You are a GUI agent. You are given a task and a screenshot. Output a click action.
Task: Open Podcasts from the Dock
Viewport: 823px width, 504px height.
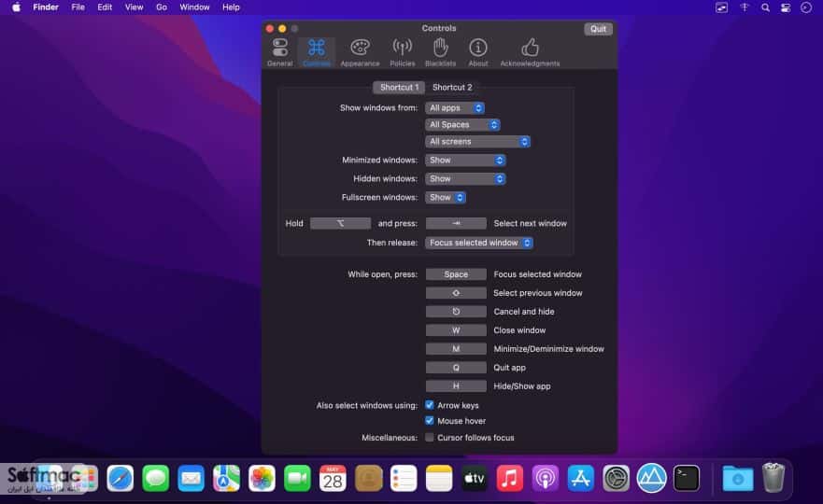tap(545, 478)
